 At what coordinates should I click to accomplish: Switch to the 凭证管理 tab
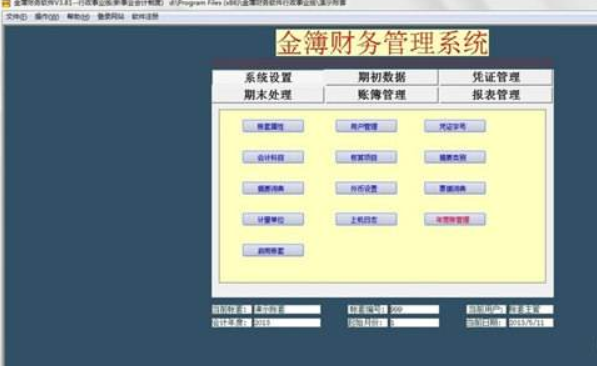click(496, 77)
